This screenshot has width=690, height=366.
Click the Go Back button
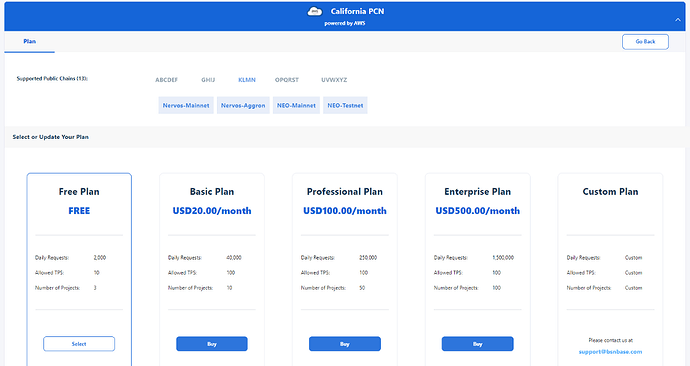pos(645,42)
